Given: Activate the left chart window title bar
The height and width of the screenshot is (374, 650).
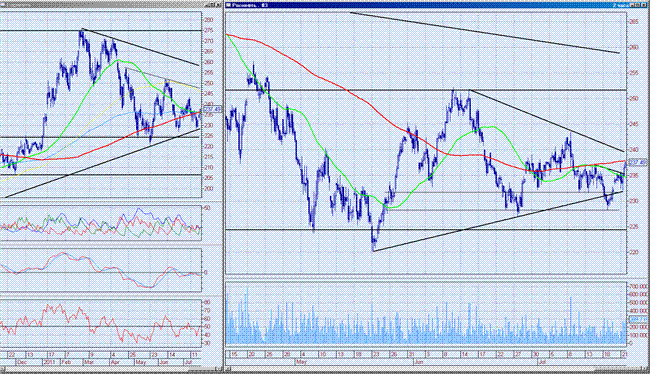Looking at the screenshot, I should pyautogui.click(x=104, y=5).
